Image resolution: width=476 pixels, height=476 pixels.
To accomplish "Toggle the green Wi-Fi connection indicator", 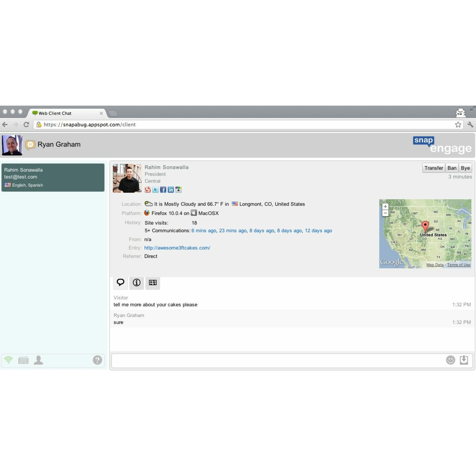I will [x=8, y=360].
